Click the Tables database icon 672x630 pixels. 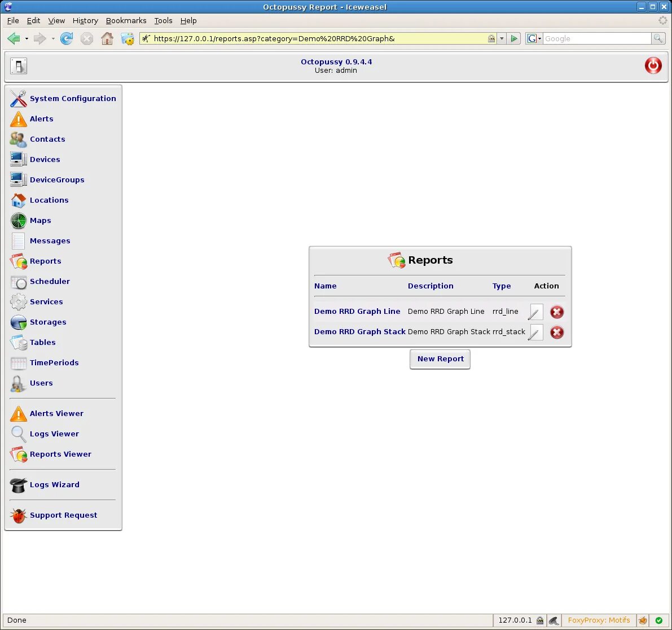19,342
